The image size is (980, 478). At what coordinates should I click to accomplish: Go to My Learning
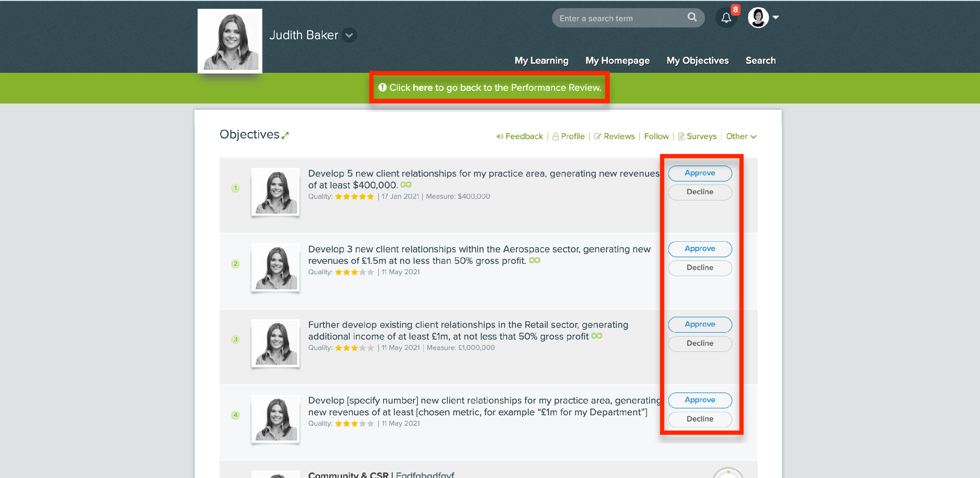pyautogui.click(x=541, y=60)
